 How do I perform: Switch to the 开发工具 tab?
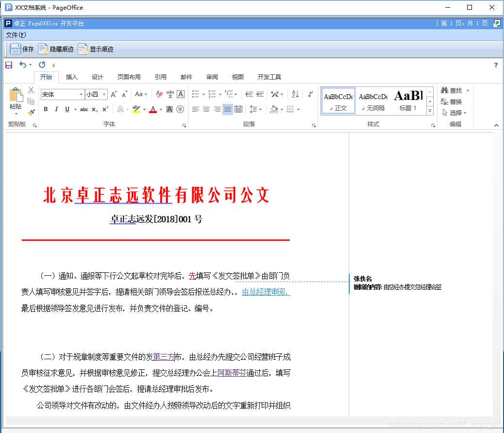[x=269, y=77]
